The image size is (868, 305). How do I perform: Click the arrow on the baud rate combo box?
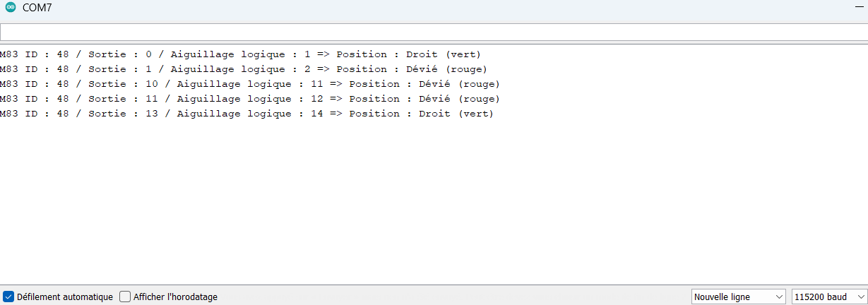pos(861,297)
